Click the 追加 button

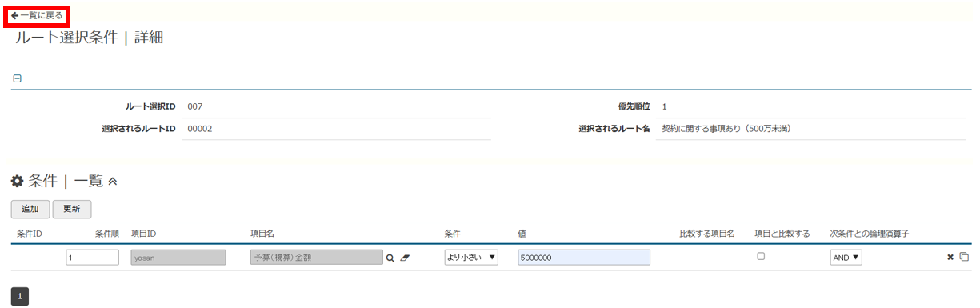pyautogui.click(x=30, y=209)
